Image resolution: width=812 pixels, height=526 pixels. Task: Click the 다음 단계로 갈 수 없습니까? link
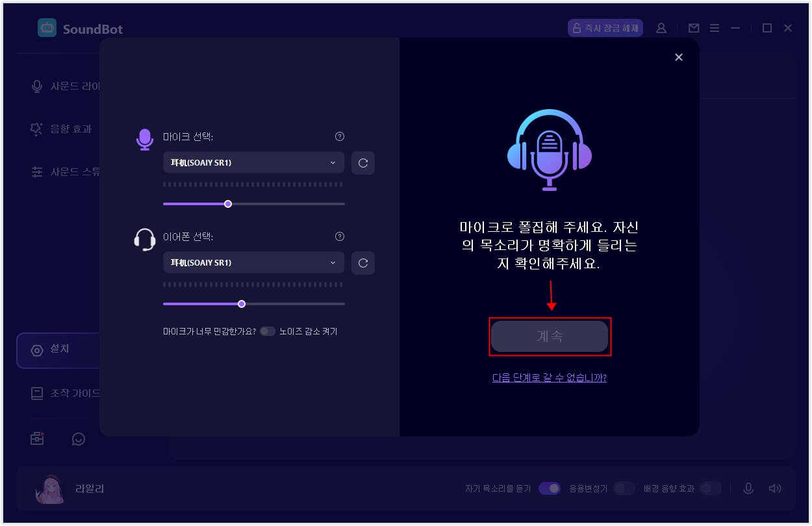[549, 377]
